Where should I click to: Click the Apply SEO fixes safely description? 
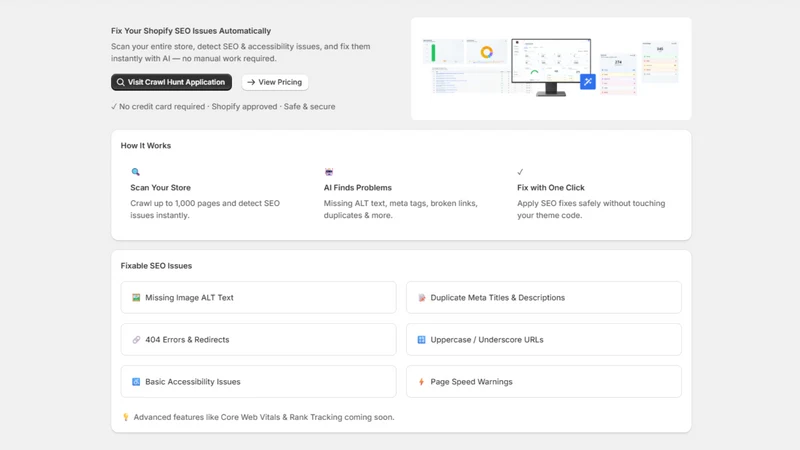click(591, 209)
